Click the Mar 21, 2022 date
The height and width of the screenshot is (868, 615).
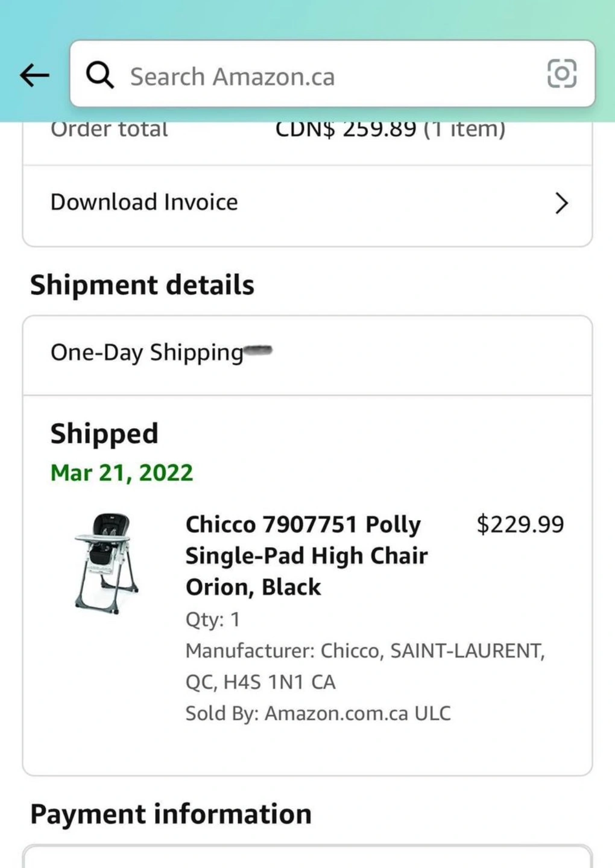[122, 473]
